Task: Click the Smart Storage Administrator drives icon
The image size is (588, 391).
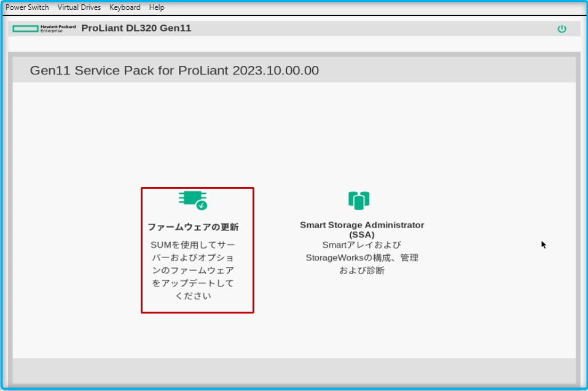Action: tap(359, 200)
